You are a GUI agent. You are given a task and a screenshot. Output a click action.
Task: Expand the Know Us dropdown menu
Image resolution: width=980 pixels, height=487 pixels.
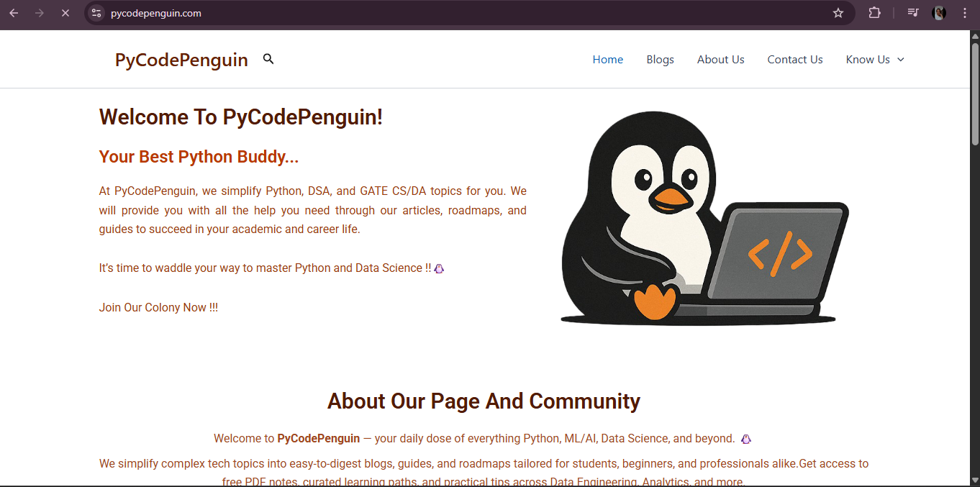[x=875, y=60]
